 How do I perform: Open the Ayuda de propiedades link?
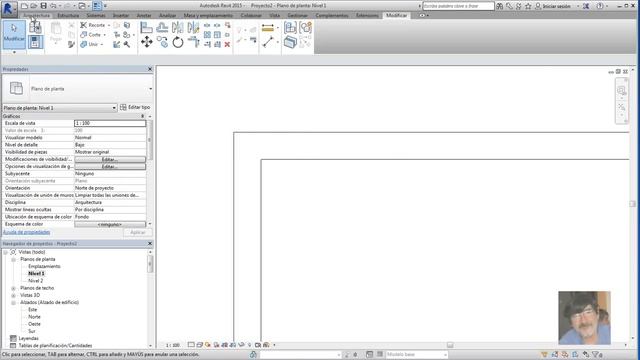click(x=27, y=232)
